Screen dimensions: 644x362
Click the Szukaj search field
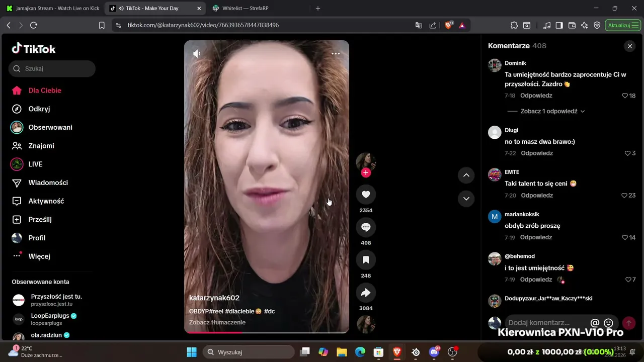point(52,69)
